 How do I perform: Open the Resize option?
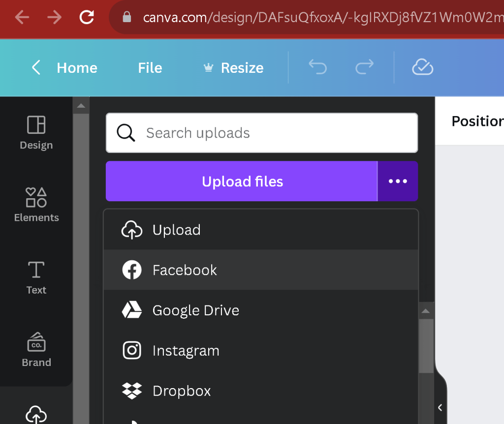(242, 68)
